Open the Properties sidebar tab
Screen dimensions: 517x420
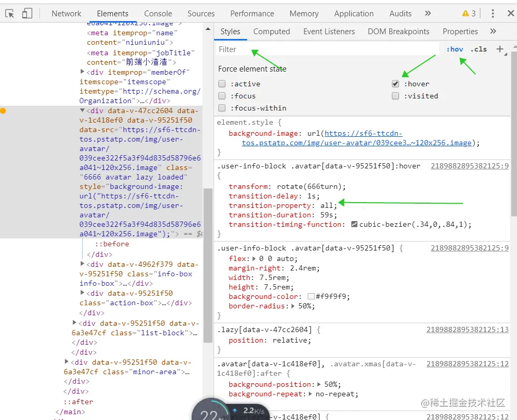click(x=460, y=32)
